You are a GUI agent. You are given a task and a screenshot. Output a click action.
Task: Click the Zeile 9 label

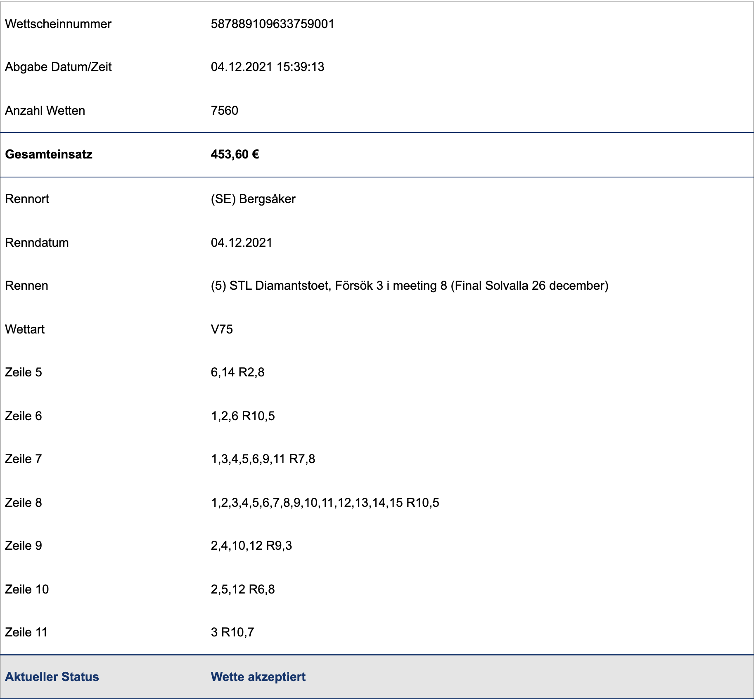click(24, 546)
